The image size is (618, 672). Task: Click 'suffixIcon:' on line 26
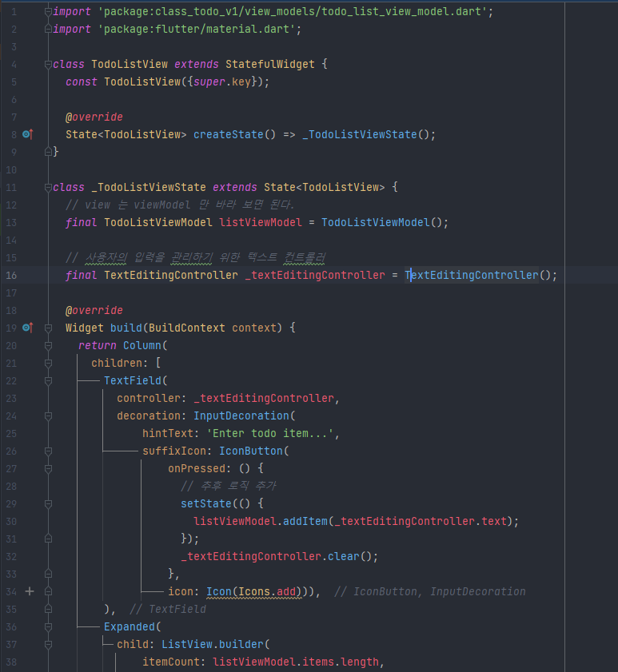point(177,451)
